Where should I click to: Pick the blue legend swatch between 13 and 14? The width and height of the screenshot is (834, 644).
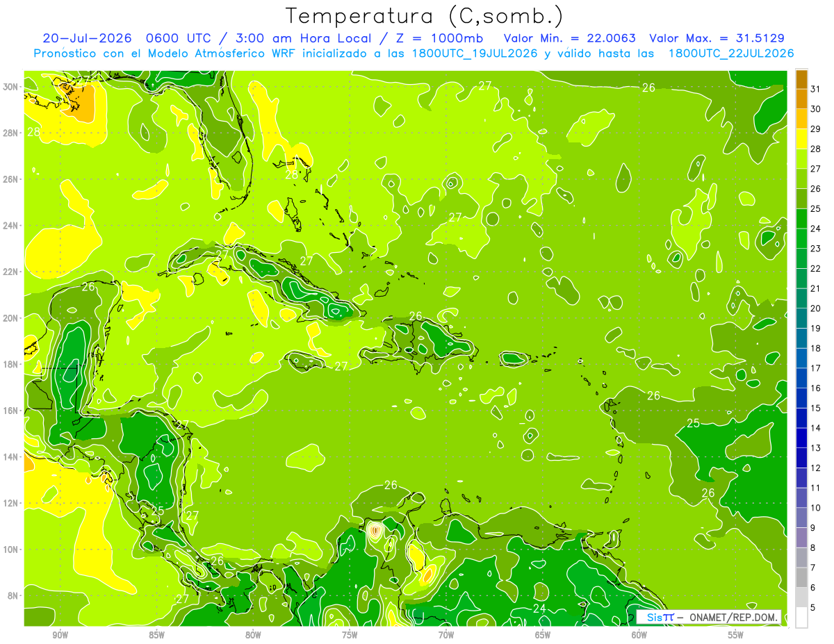[x=801, y=438]
